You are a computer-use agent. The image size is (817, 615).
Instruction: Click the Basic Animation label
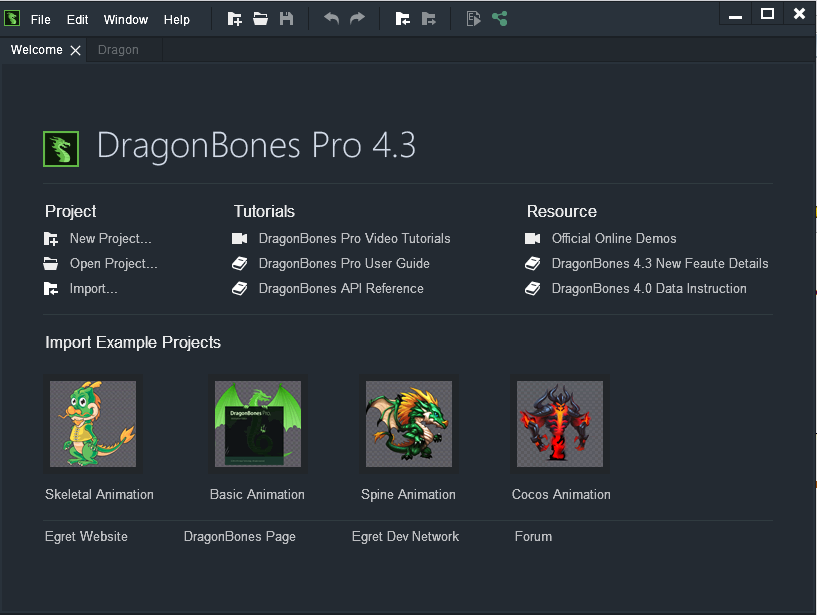[x=257, y=495]
